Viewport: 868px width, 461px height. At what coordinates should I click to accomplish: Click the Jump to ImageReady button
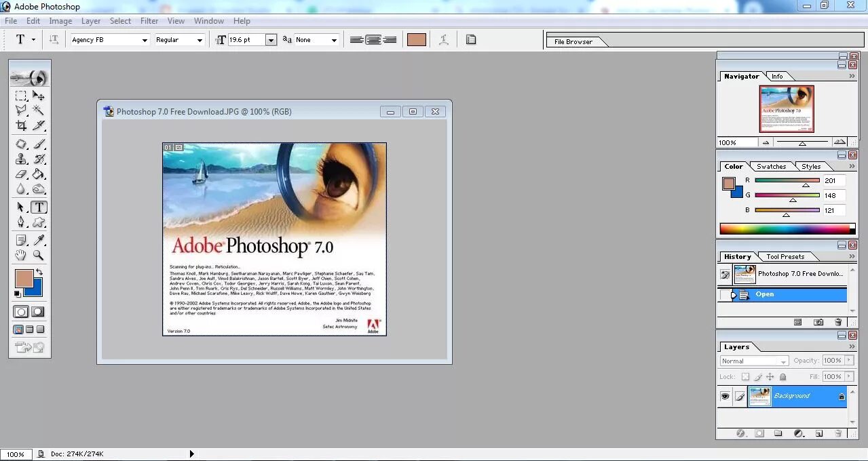coord(30,348)
